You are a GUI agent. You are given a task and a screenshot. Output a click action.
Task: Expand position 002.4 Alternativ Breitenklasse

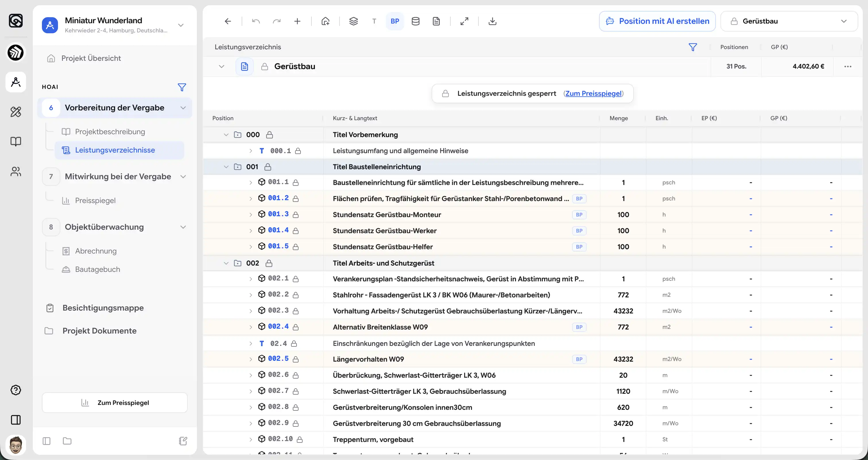(x=250, y=327)
